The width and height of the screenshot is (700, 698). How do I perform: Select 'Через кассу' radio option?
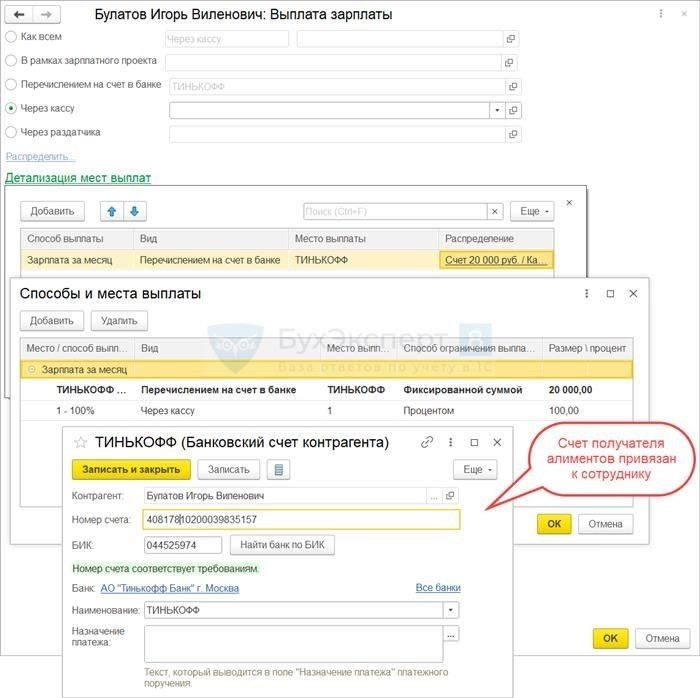point(11,108)
